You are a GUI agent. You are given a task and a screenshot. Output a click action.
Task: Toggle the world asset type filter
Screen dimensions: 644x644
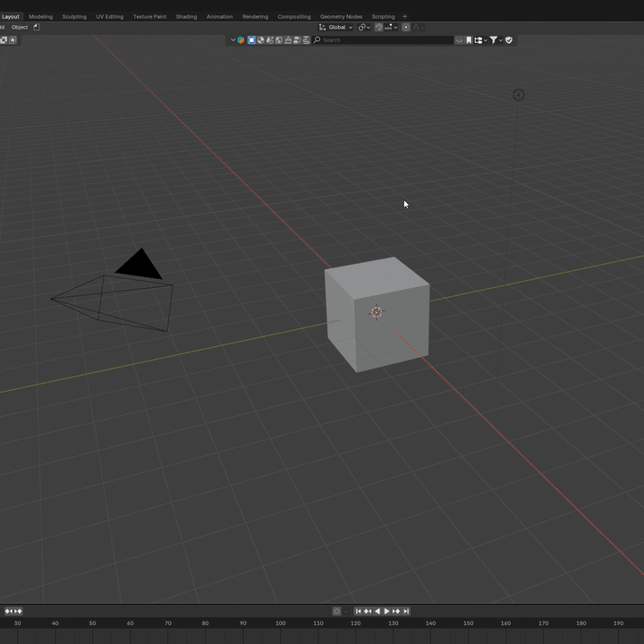pos(279,40)
